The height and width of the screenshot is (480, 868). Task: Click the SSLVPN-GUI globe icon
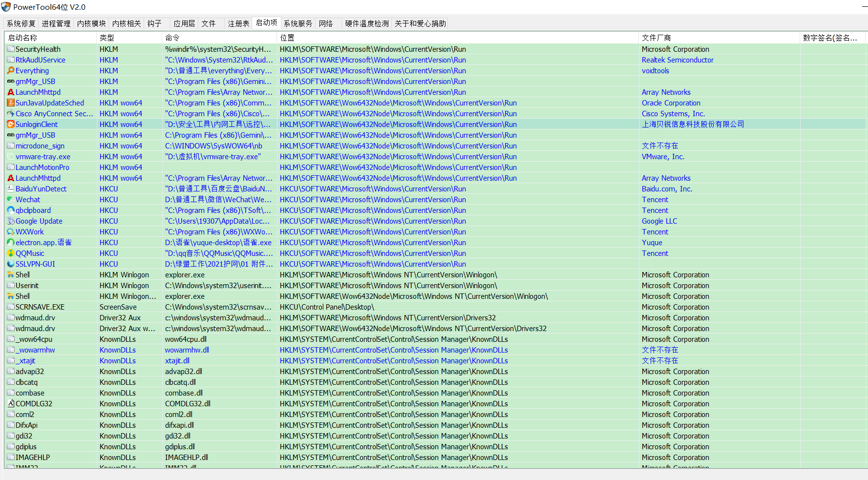(x=11, y=264)
